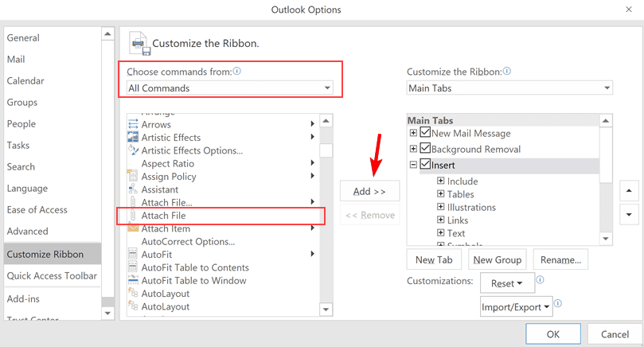Click the Rename... button
Image resolution: width=644 pixels, height=347 pixels.
coord(560,259)
